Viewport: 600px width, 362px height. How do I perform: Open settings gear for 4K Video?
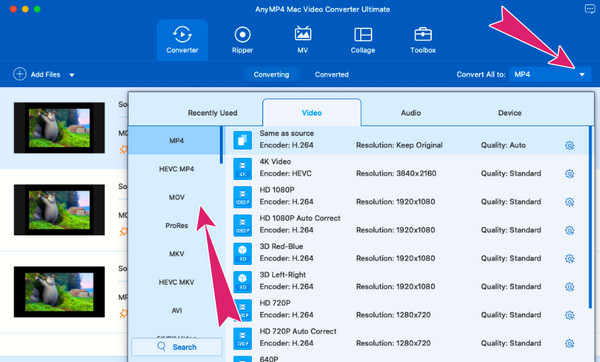point(569,173)
